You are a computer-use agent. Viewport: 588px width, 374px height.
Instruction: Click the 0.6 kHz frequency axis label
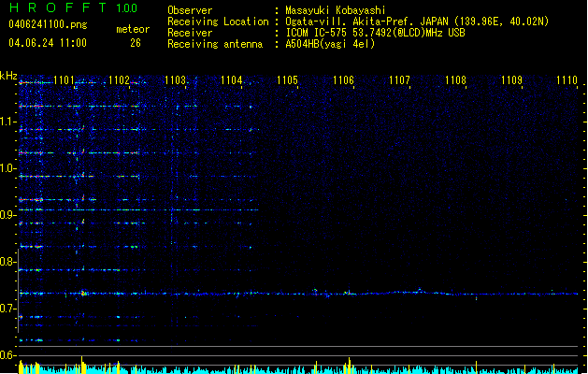coord(7,355)
